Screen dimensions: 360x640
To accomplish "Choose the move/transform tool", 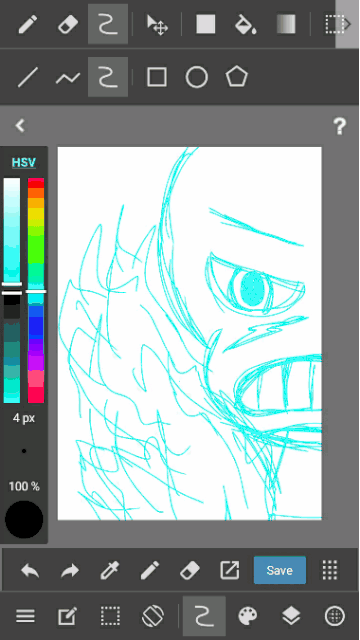I will pos(157,24).
